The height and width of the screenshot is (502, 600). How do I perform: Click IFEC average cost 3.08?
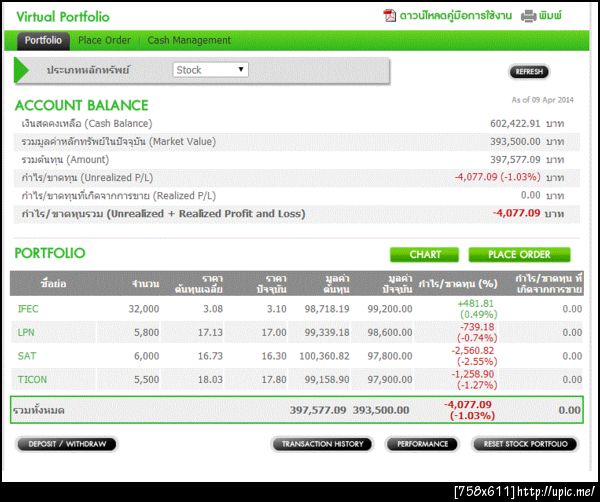pyautogui.click(x=213, y=309)
